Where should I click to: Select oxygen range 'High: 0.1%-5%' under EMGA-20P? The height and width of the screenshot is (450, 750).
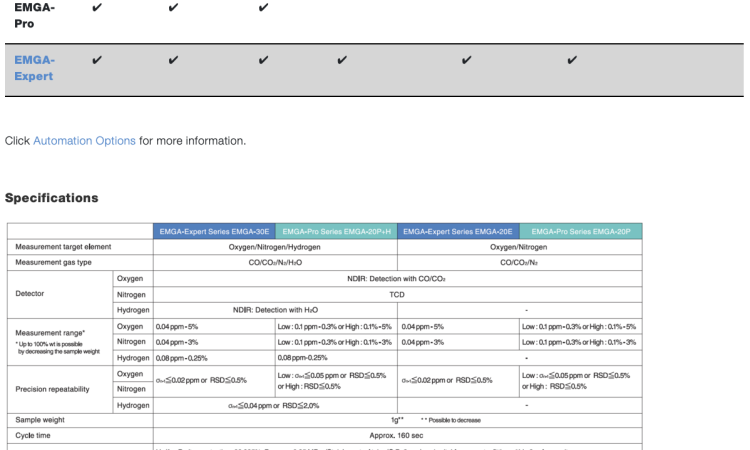point(613,327)
